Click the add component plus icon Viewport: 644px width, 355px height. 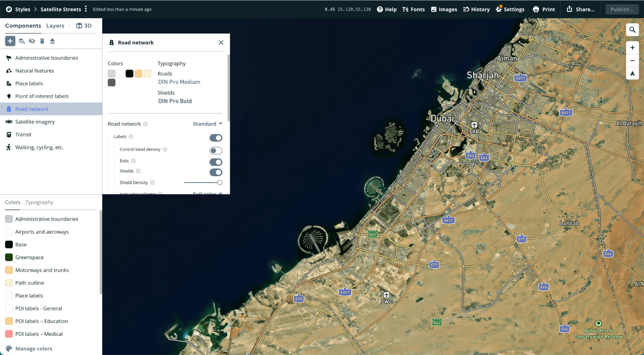10,41
